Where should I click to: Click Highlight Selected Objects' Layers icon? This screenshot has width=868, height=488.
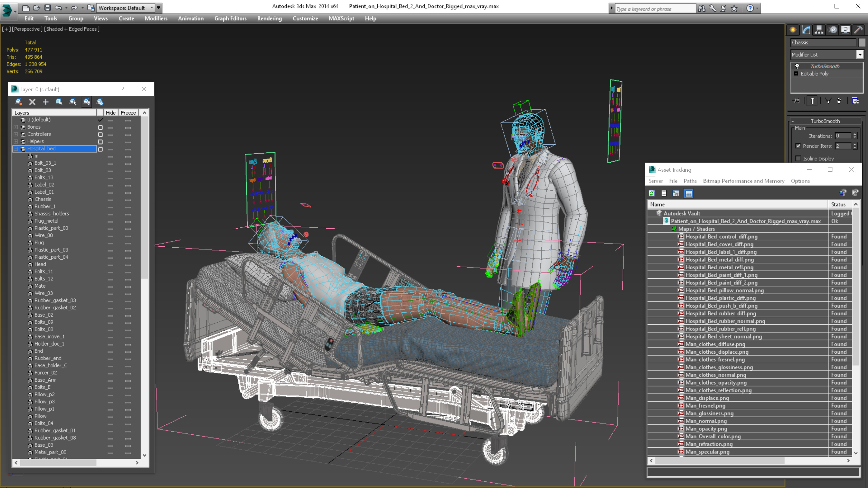coord(73,102)
